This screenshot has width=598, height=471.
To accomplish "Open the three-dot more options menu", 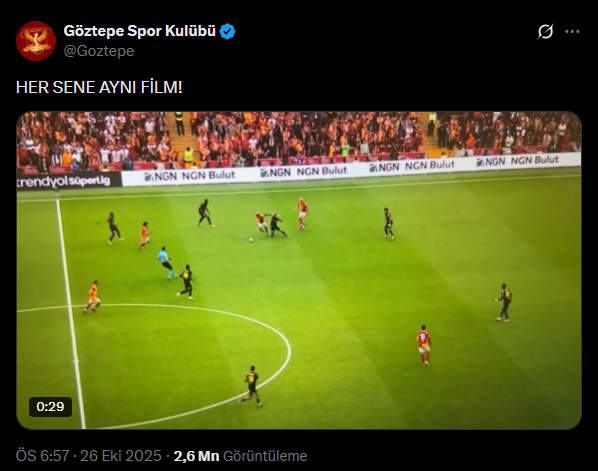I will [572, 32].
